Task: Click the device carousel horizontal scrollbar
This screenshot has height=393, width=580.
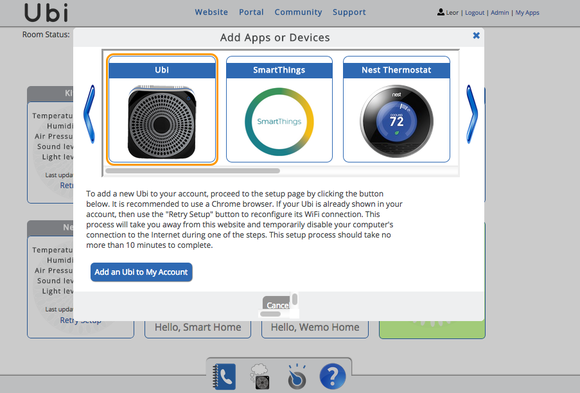Action: tap(192, 171)
